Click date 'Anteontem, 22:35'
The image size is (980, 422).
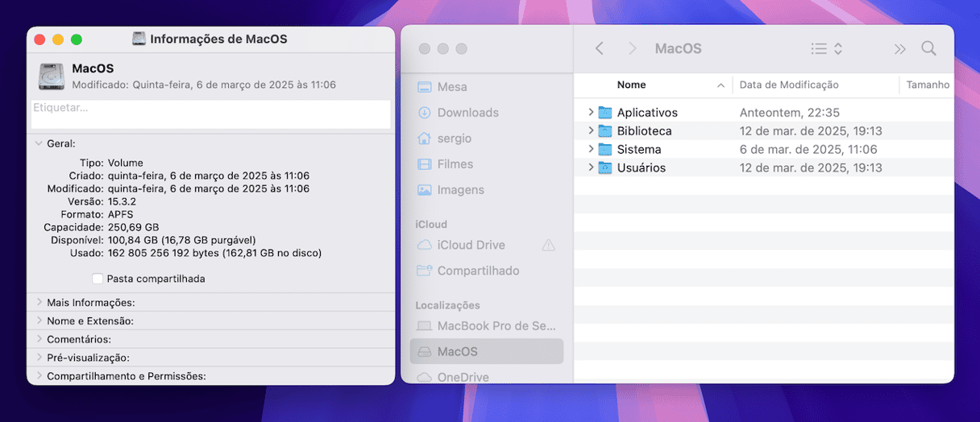click(x=790, y=113)
